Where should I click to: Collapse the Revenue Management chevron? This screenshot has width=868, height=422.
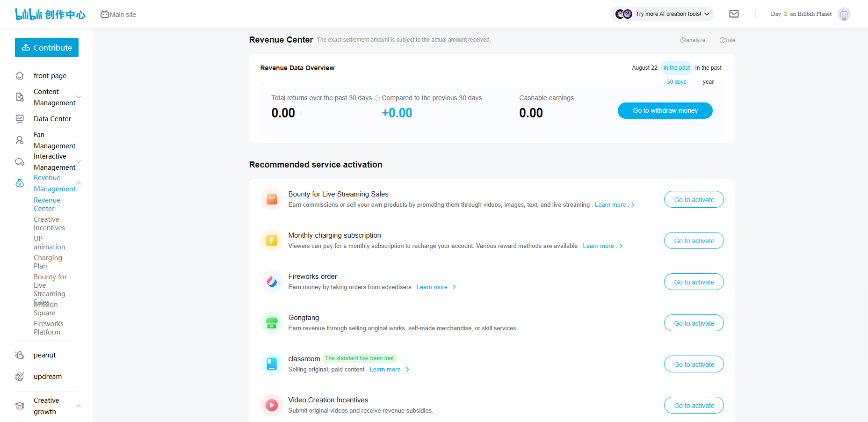pos(79,183)
